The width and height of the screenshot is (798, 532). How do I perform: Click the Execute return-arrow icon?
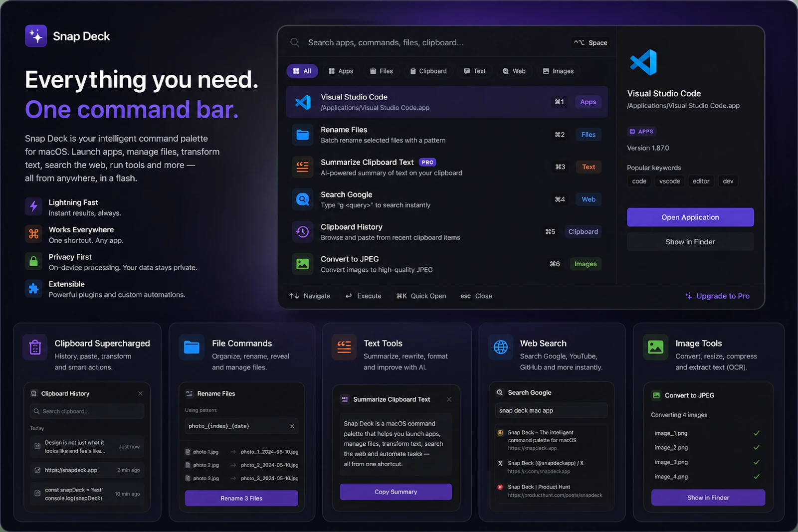(x=349, y=296)
